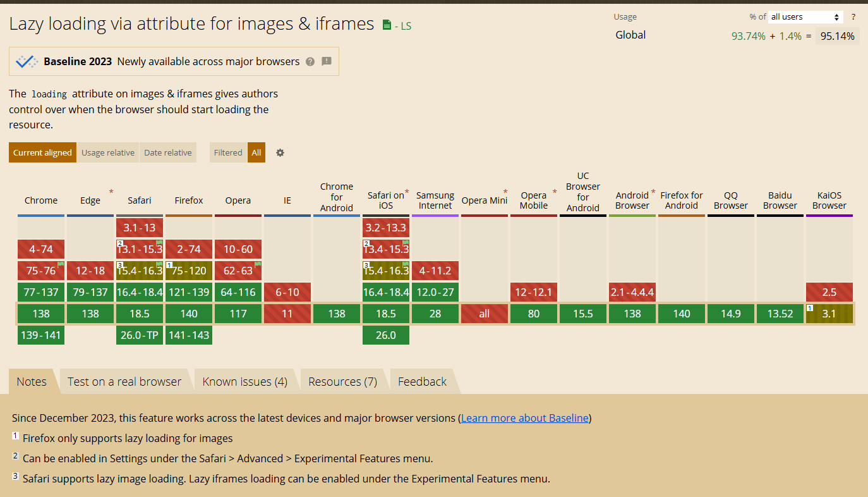Click the LS spec document icon
This screenshot has width=868, height=497.
tap(387, 26)
